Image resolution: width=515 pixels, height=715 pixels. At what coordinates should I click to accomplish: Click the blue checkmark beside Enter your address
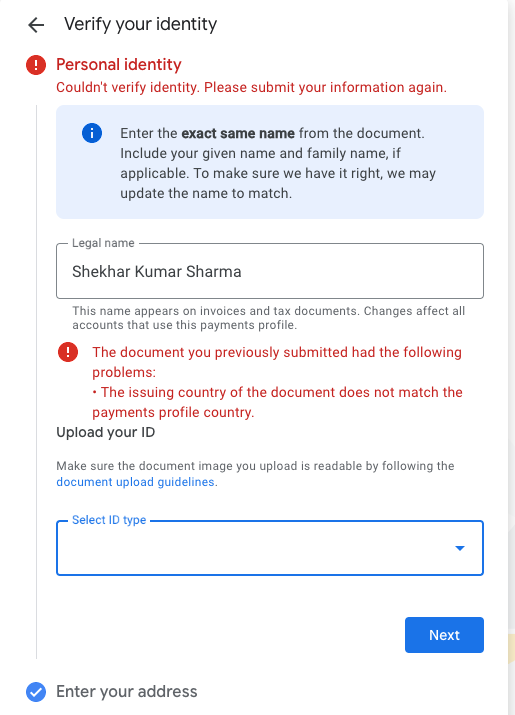(x=36, y=692)
